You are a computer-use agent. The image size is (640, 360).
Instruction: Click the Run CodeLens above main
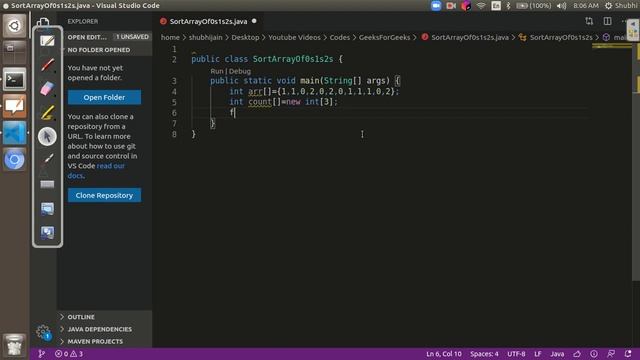point(217,71)
